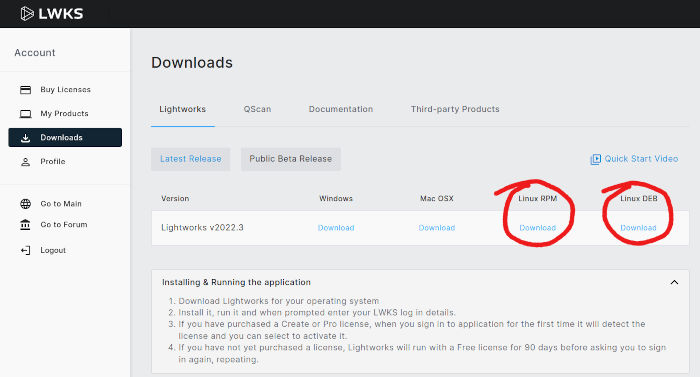This screenshot has width=700, height=377.
Task: Click the Mac OSX column header
Action: [x=437, y=199]
